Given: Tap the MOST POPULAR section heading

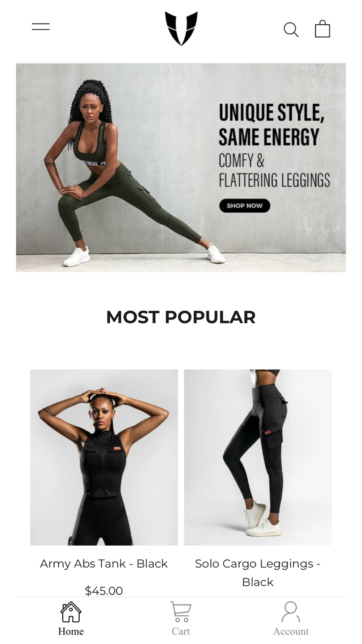Looking at the screenshot, I should (x=181, y=317).
